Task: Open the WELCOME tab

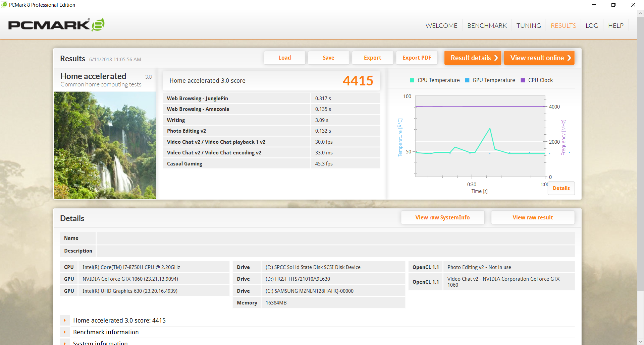Action: 441,25
